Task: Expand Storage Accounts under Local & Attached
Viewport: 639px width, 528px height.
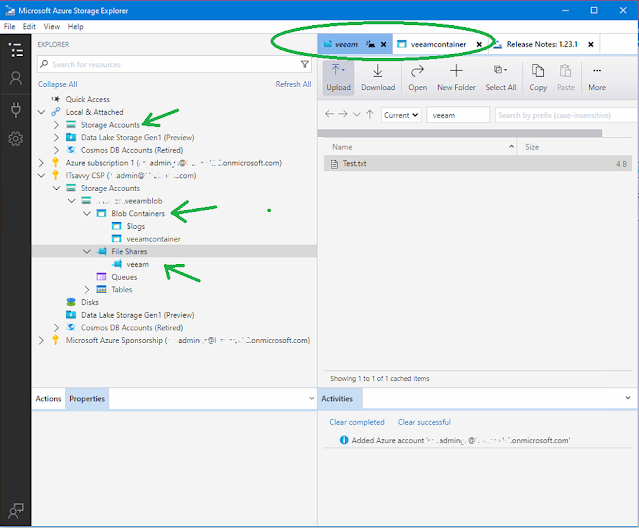Action: tap(56, 125)
